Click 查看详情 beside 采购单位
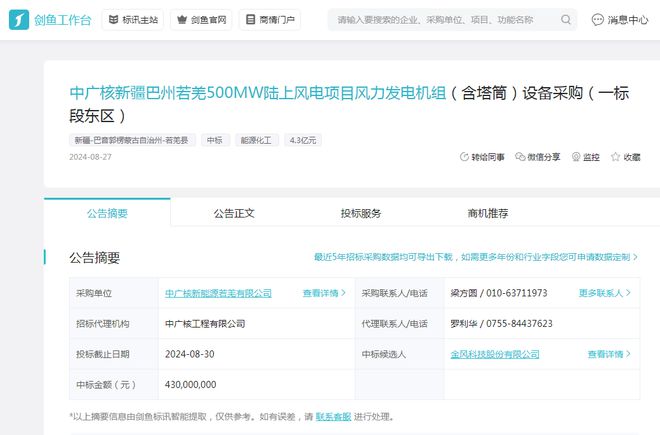The height and width of the screenshot is (435, 660). pos(324,293)
